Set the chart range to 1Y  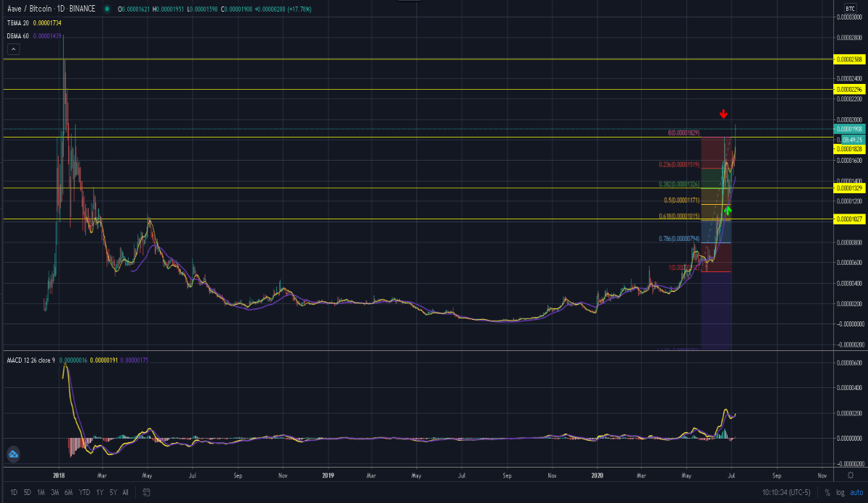coord(99,492)
